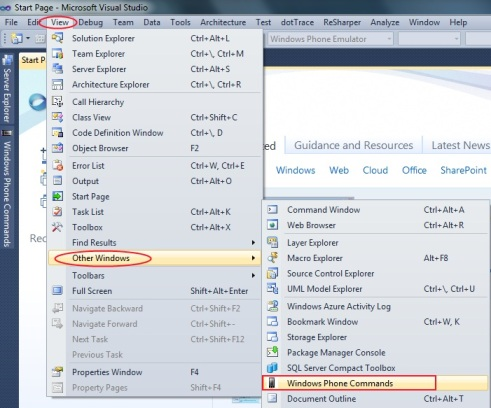The height and width of the screenshot is (408, 491).
Task: Click the Package Manager Console icon
Action: click(272, 352)
